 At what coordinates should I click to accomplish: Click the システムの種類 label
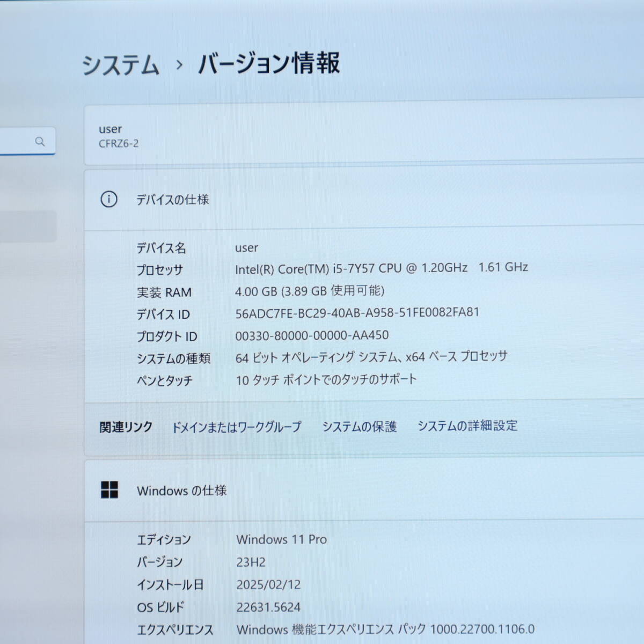coord(173,358)
